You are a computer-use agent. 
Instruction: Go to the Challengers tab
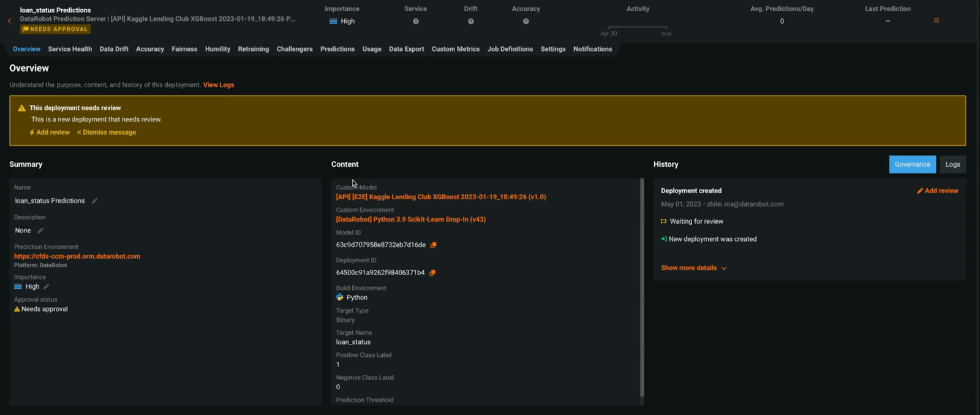pos(294,49)
